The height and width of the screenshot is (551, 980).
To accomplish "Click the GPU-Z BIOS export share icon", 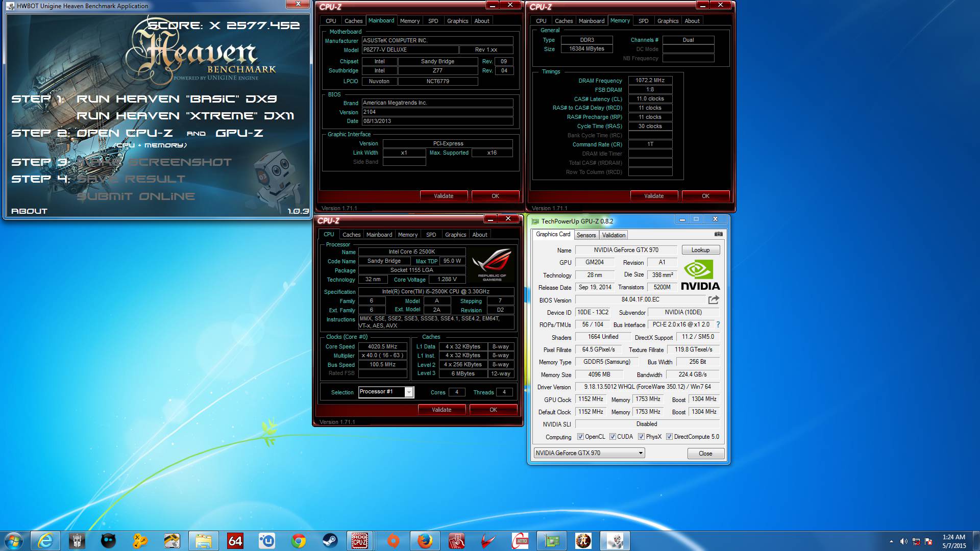I will point(714,300).
